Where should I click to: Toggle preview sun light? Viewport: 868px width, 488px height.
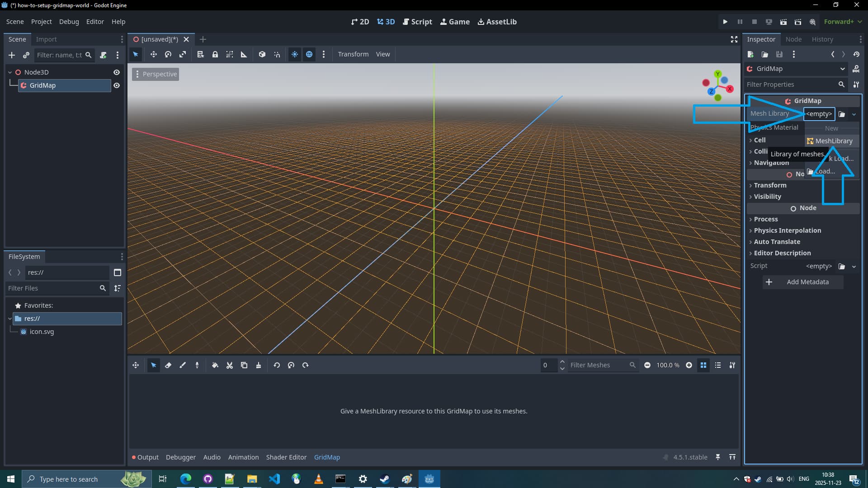pyautogui.click(x=295, y=54)
